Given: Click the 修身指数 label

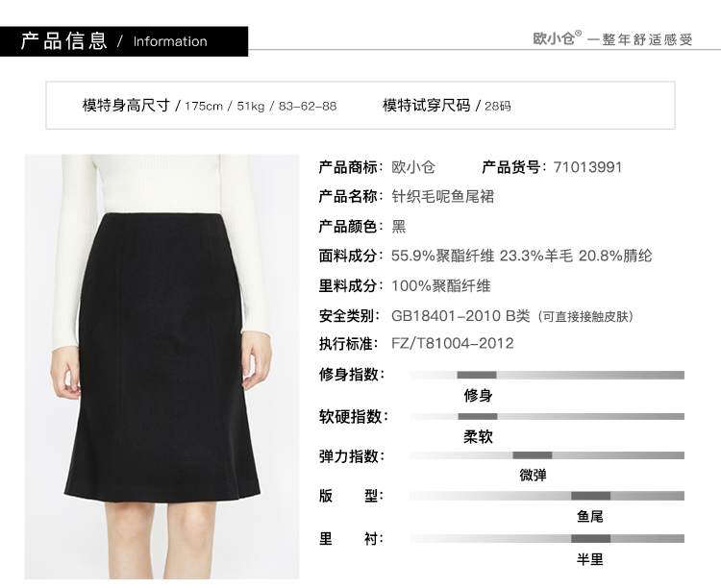Looking at the screenshot, I should tap(352, 374).
